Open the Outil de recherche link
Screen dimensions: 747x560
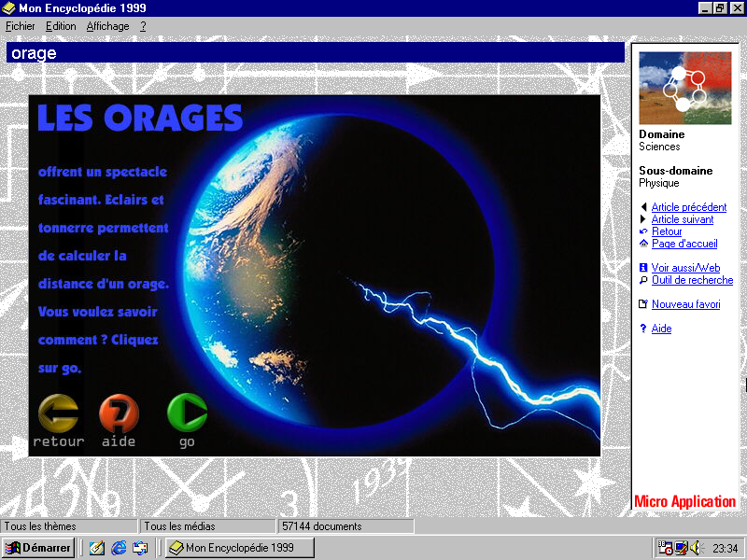coord(692,280)
